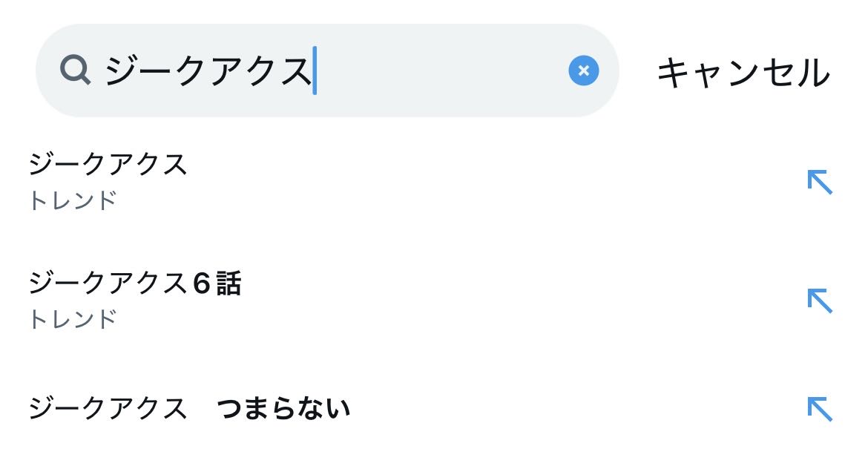Click the bold つまらない text in the third suggestion
The height and width of the screenshot is (469, 868).
click(x=283, y=409)
